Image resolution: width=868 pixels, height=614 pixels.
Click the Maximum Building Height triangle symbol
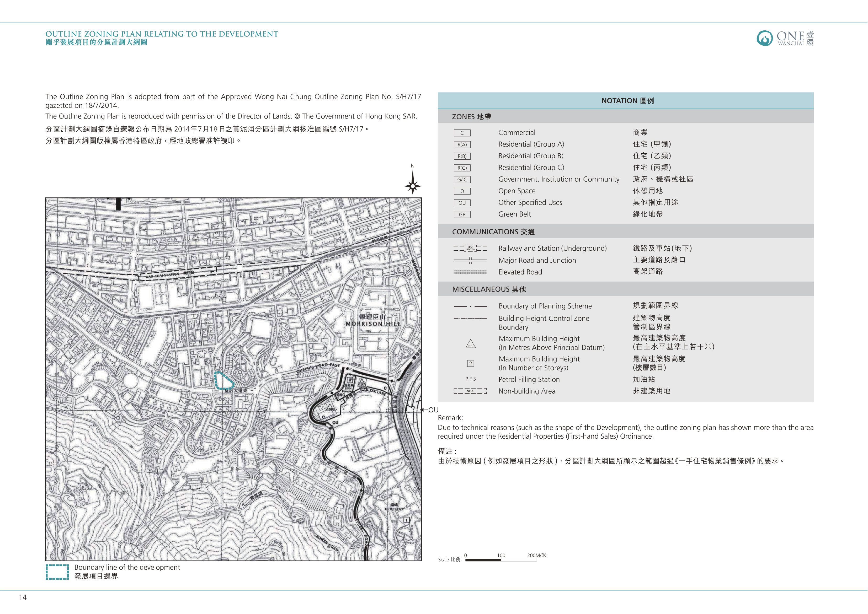click(x=471, y=344)
